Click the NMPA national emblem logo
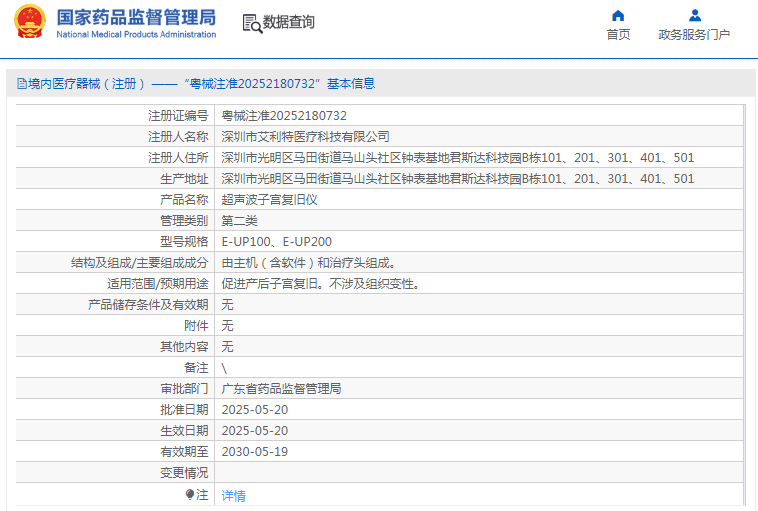 tap(29, 23)
